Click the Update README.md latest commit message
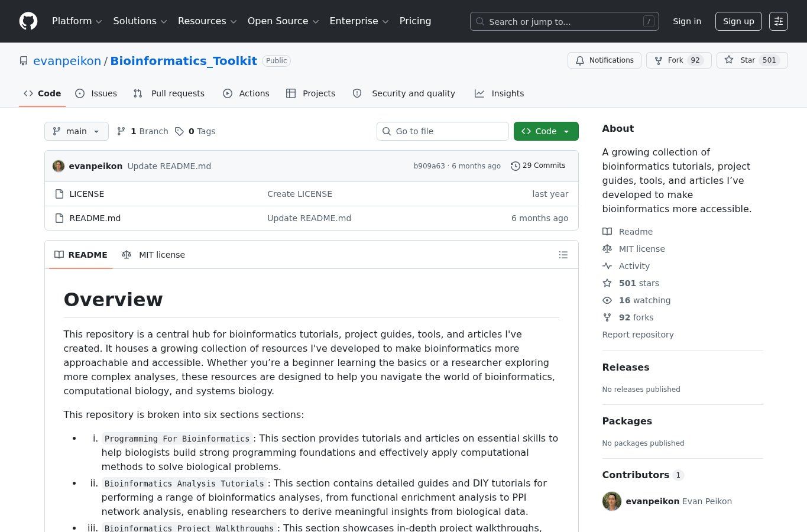Image resolution: width=807 pixels, height=532 pixels. click(x=169, y=166)
